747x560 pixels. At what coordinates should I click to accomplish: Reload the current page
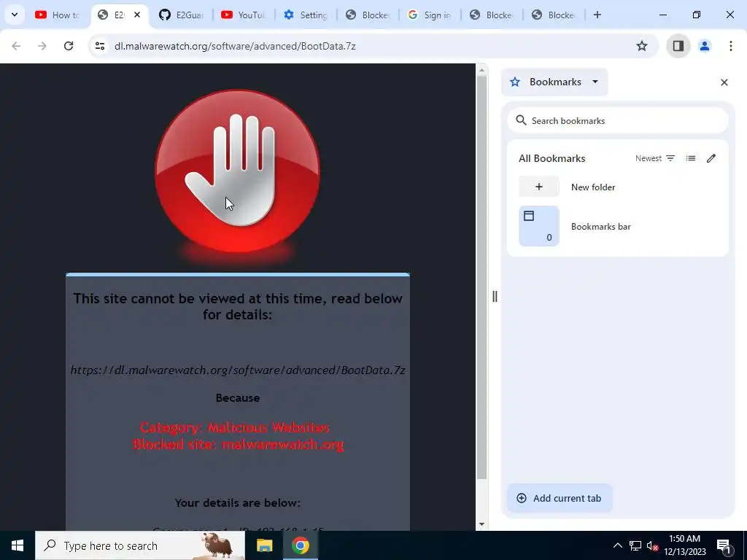pyautogui.click(x=69, y=46)
